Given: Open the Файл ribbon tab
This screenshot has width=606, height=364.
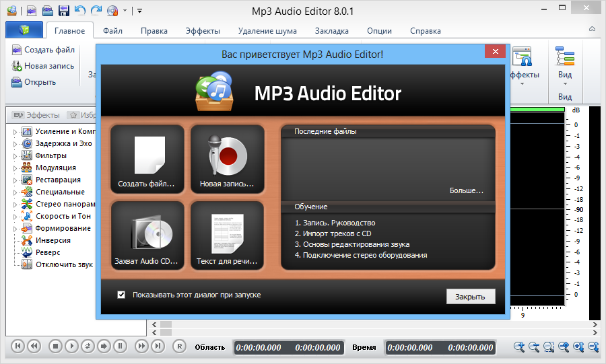Looking at the screenshot, I should (112, 31).
